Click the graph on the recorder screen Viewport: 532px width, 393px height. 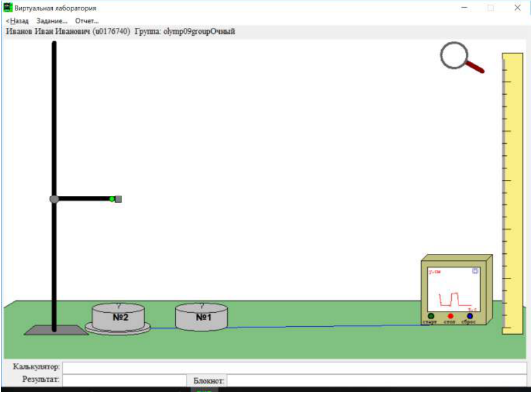[x=454, y=290]
